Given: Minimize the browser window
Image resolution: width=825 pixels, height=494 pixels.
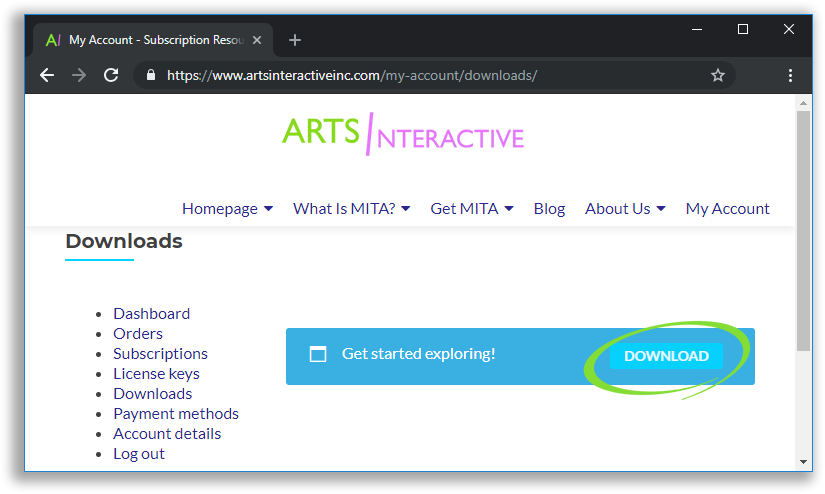Looking at the screenshot, I should (x=697, y=29).
